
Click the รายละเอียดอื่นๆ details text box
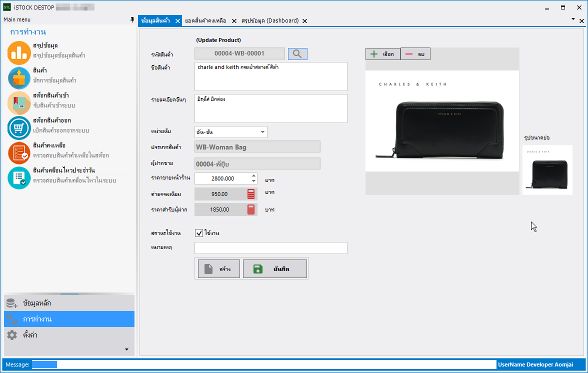point(271,108)
